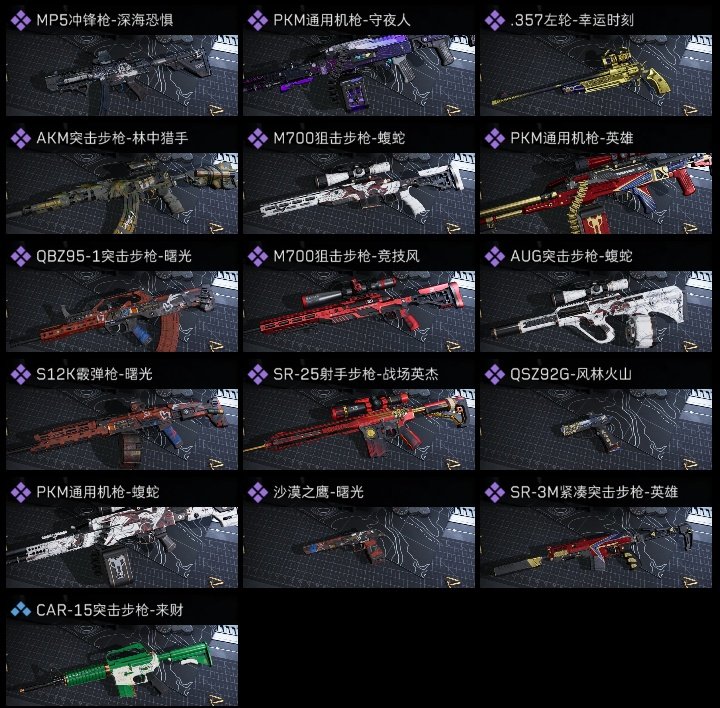Image resolution: width=720 pixels, height=708 pixels.
Task: Open the red PKM通用机枪-英雄 machine gun preview
Action: pos(596,193)
